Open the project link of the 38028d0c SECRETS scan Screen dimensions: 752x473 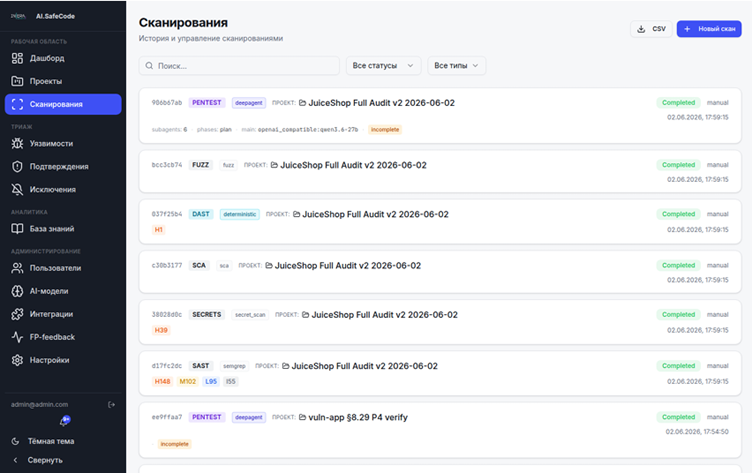(x=380, y=315)
